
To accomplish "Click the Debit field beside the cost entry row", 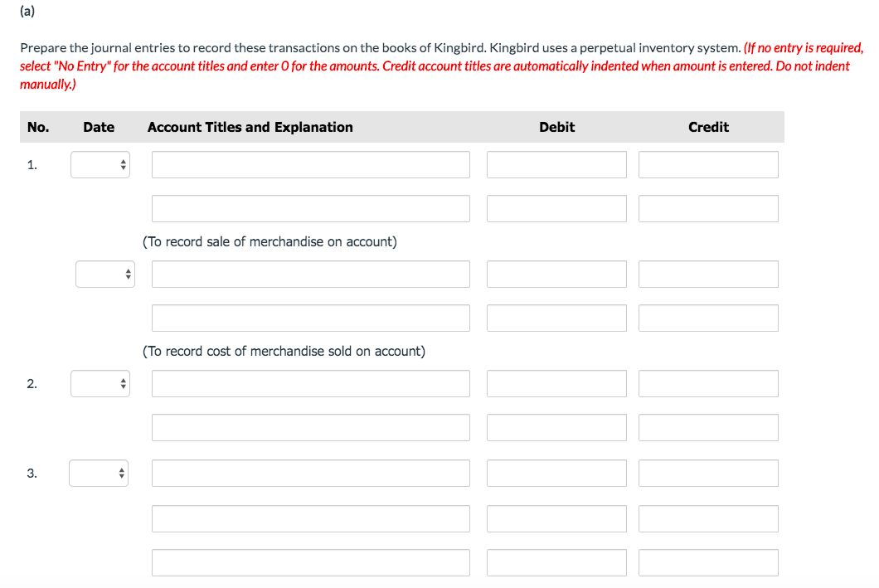I will click(556, 274).
